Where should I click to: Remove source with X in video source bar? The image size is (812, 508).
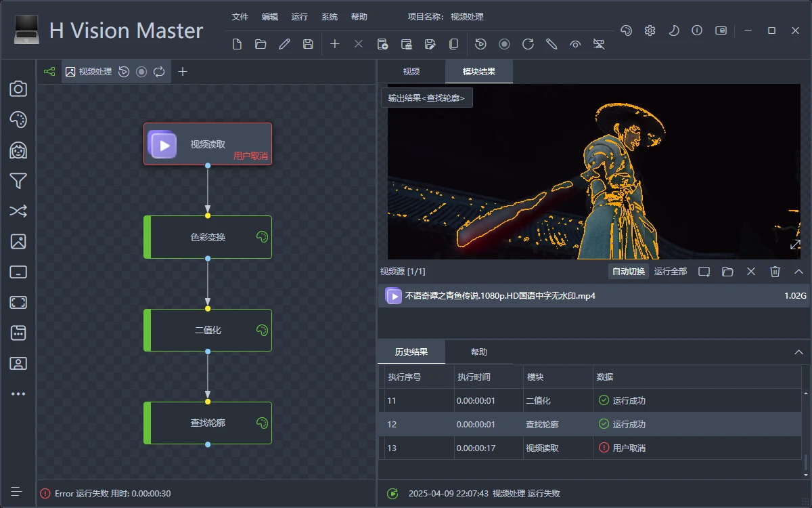point(751,272)
